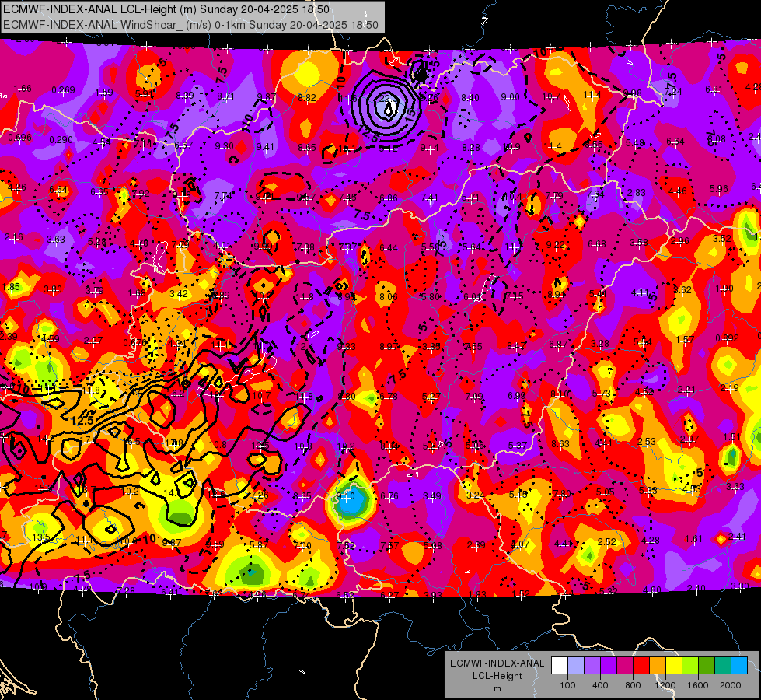This screenshot has width=761, height=700.
Task: Click the grid value 1.85
Action: 11,286
